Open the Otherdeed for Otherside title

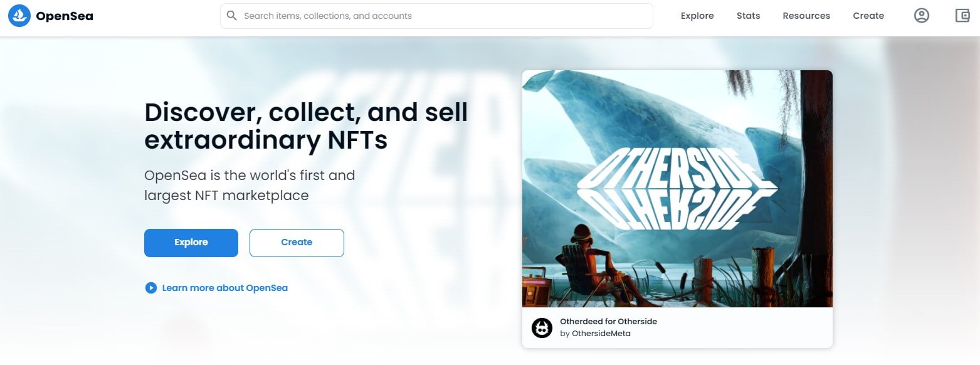tap(608, 321)
